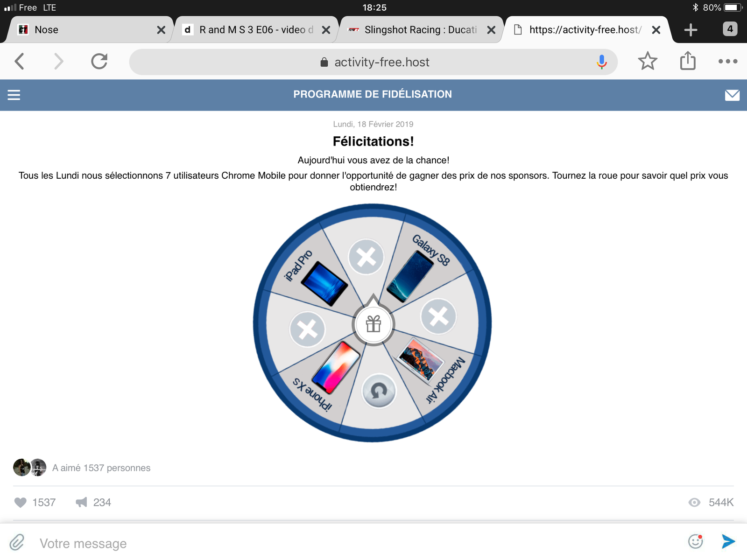This screenshot has height=560, width=747.
Task: Click the battery indicator in the status bar
Action: [733, 7]
